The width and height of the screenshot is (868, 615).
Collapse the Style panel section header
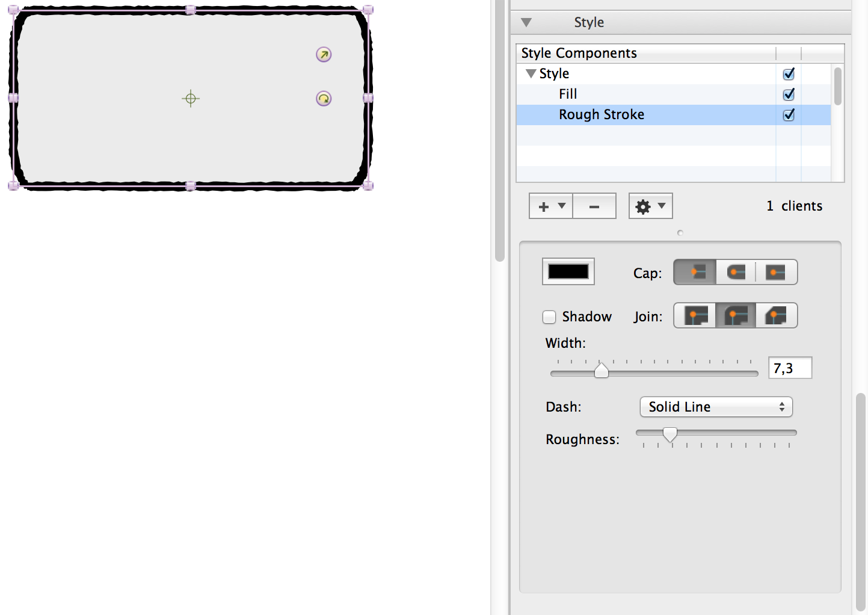tap(526, 22)
